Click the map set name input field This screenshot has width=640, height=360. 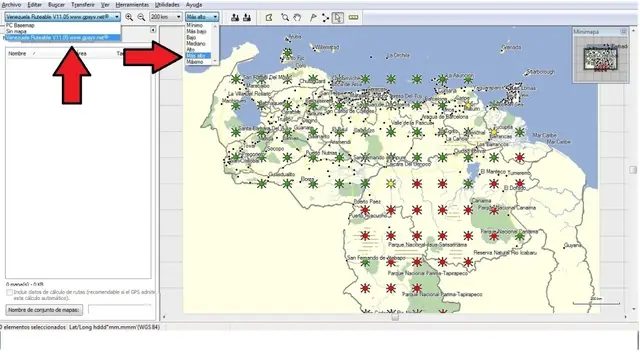(x=120, y=310)
